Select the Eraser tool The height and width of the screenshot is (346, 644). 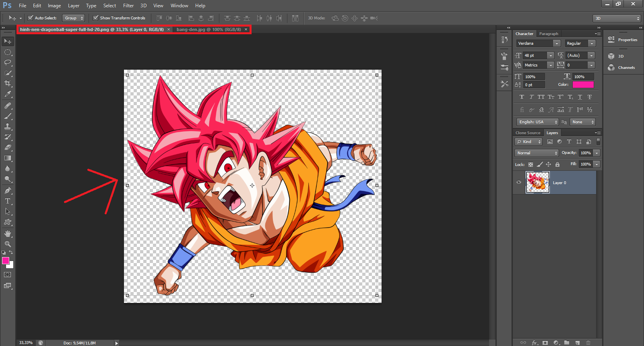point(8,147)
